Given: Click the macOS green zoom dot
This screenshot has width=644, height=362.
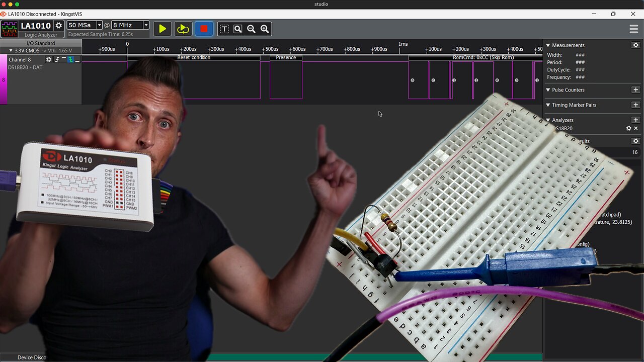Looking at the screenshot, I should tap(17, 4).
